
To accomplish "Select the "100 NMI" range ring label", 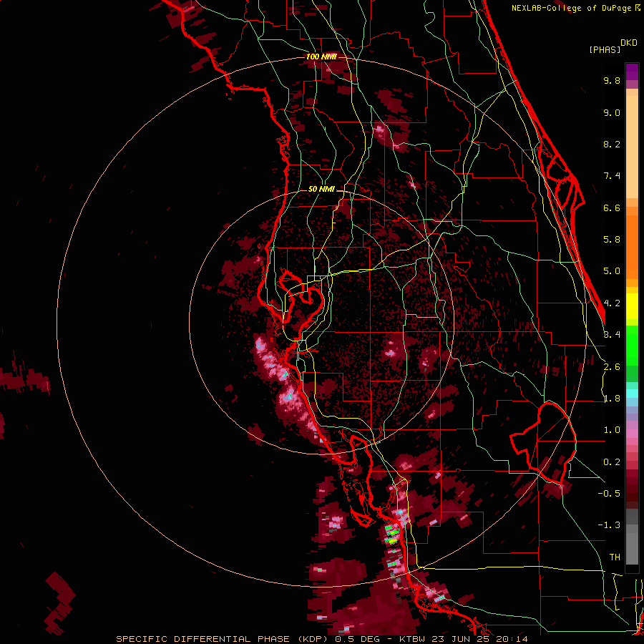I will click(321, 57).
